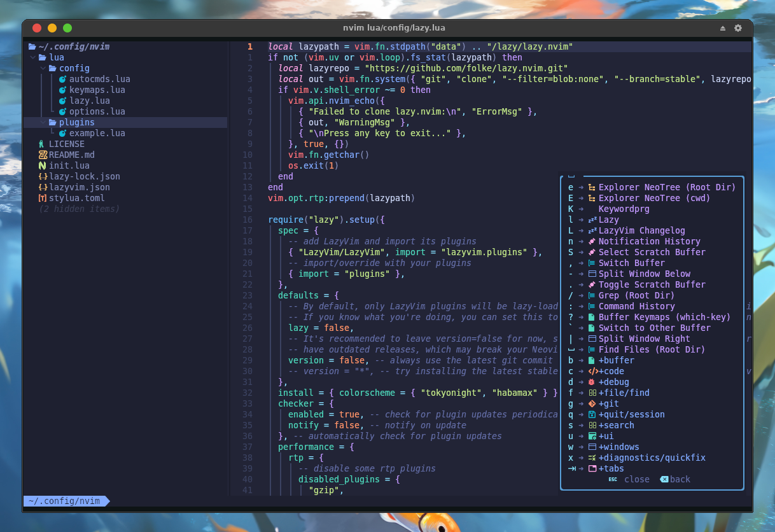The image size is (775, 532).
Task: Click the license icon beside LICENSE
Action: click(x=42, y=144)
